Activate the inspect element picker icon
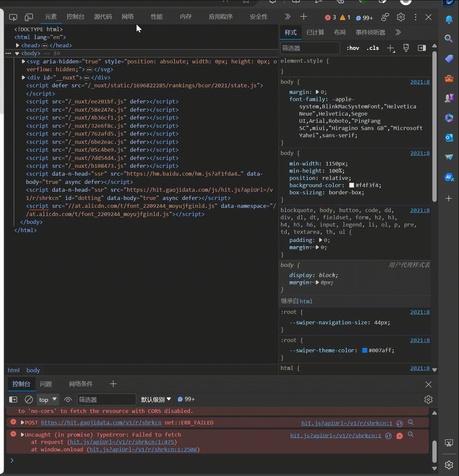Screen dimensions: 459x476 pos(13,17)
